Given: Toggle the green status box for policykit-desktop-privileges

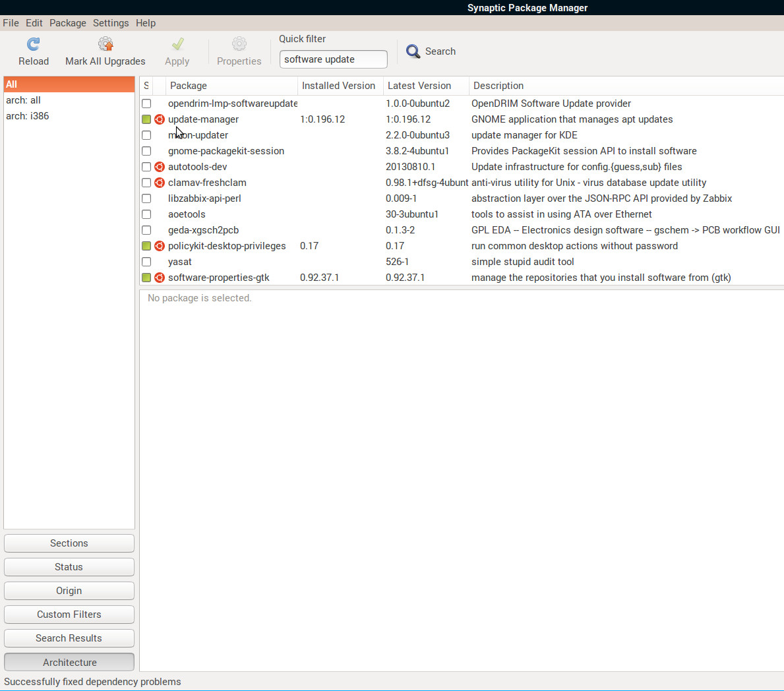Looking at the screenshot, I should tap(146, 246).
